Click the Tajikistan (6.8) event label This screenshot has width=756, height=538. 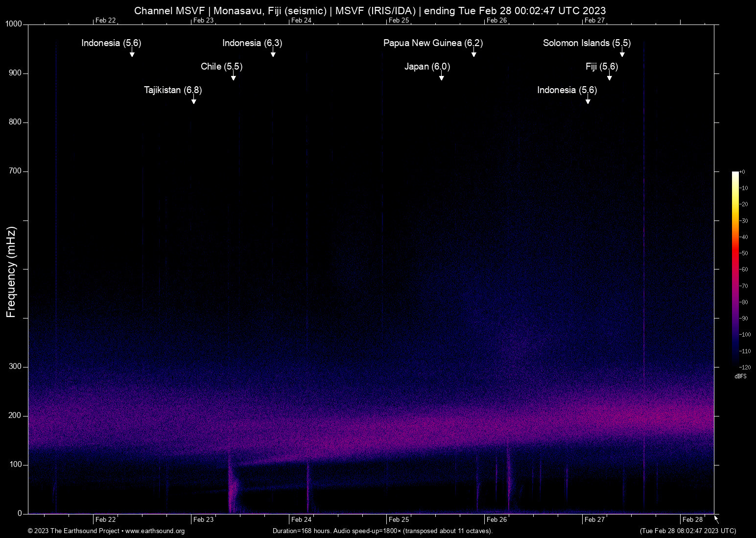173,90
